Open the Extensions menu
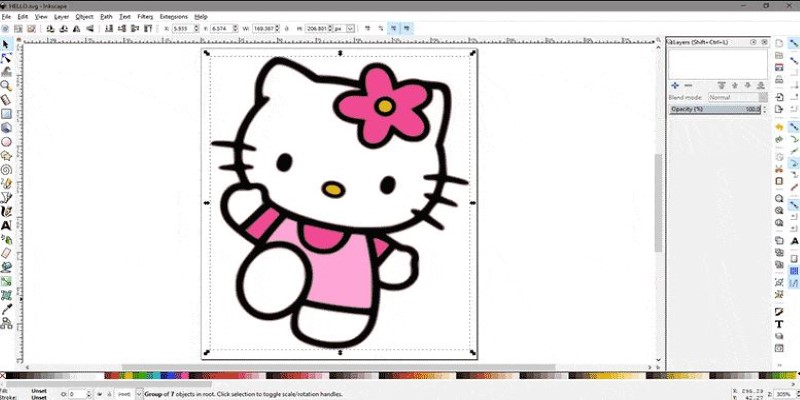This screenshot has height=400, width=800. (x=173, y=17)
